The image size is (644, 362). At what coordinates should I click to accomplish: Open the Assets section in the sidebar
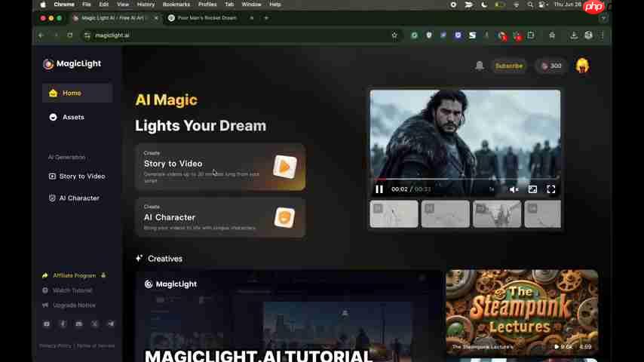point(66,117)
